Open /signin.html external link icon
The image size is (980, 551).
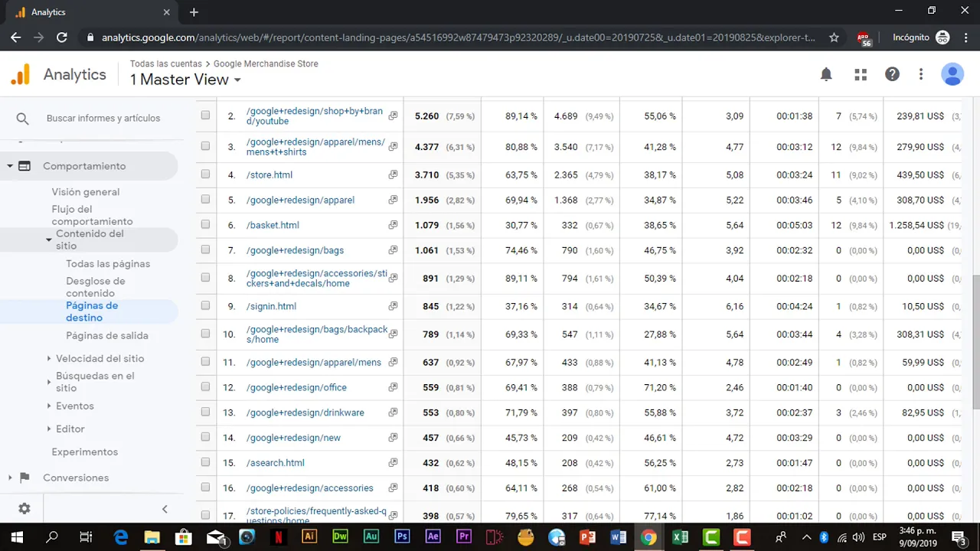(x=393, y=306)
